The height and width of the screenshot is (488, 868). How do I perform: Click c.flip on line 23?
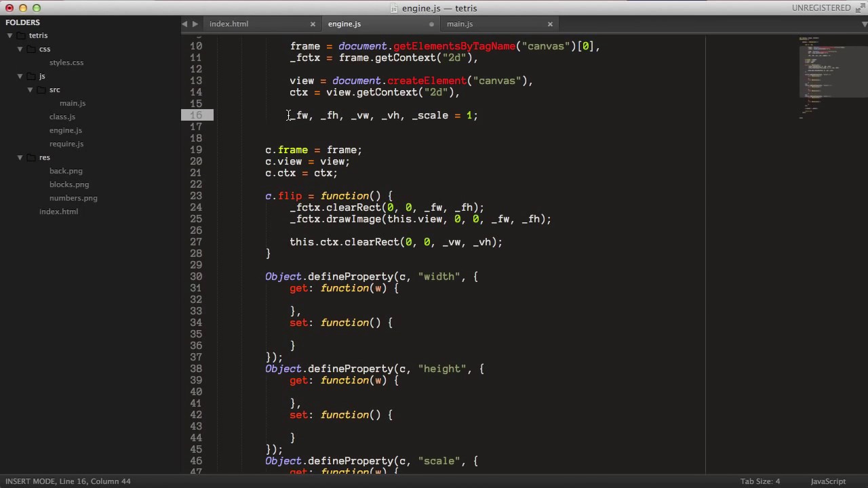point(283,196)
